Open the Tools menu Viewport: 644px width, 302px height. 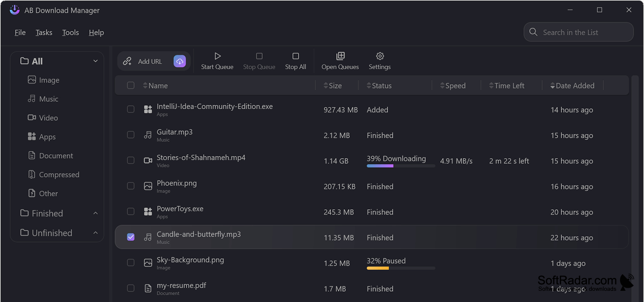[70, 33]
